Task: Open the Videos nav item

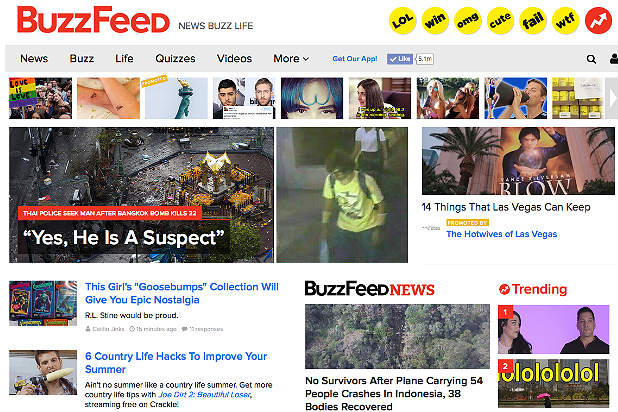Action: [234, 58]
